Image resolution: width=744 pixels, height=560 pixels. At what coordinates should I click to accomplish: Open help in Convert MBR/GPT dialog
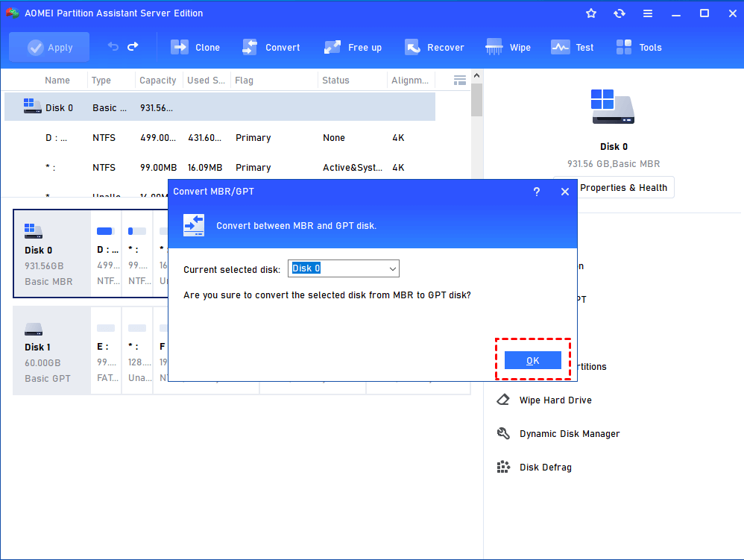[536, 192]
